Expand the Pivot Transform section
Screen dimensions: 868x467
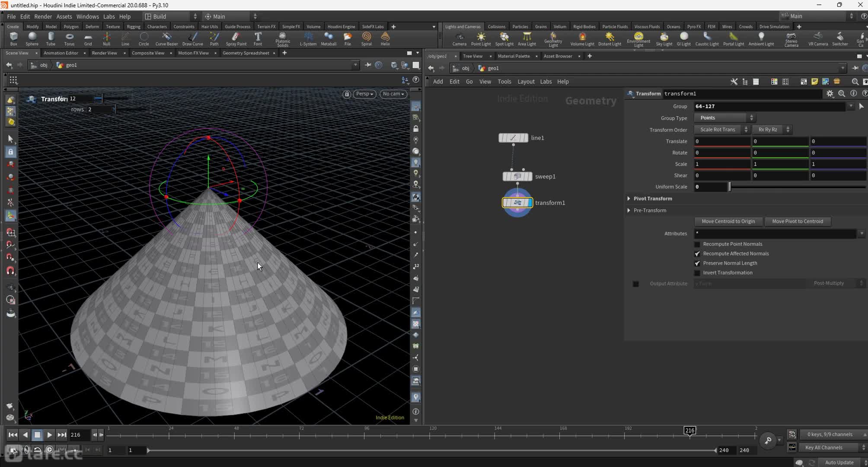pyautogui.click(x=629, y=198)
